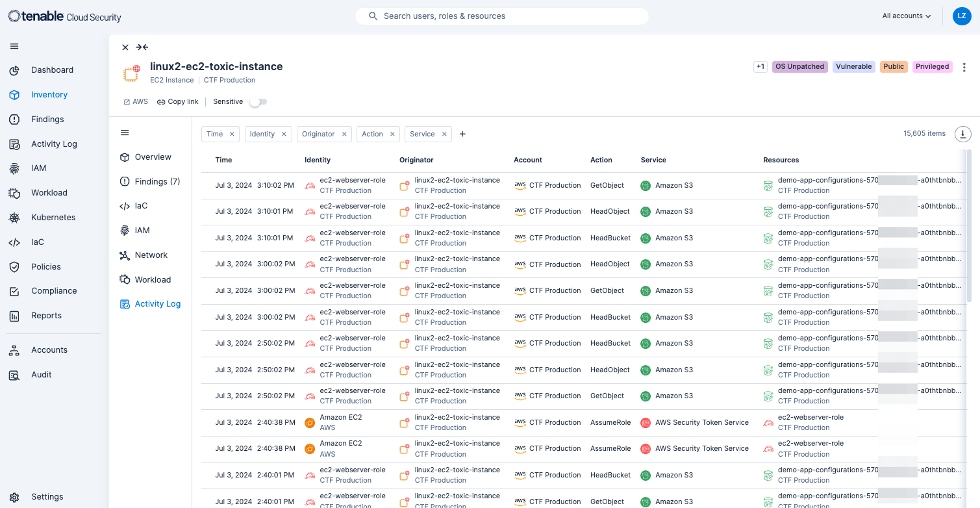Open the Findings alert icon
The width and height of the screenshot is (980, 508).
pyautogui.click(x=14, y=120)
